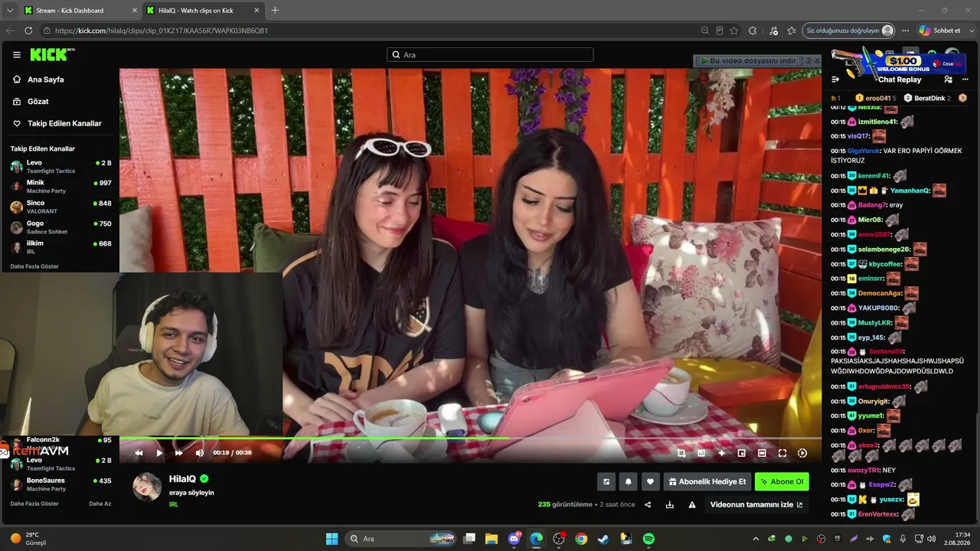Go to the Kick home logo

pyautogui.click(x=52, y=54)
